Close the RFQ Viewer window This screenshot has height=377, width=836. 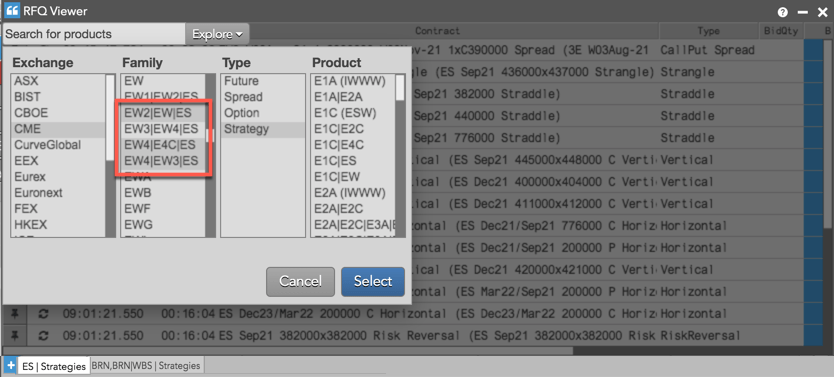click(x=823, y=12)
